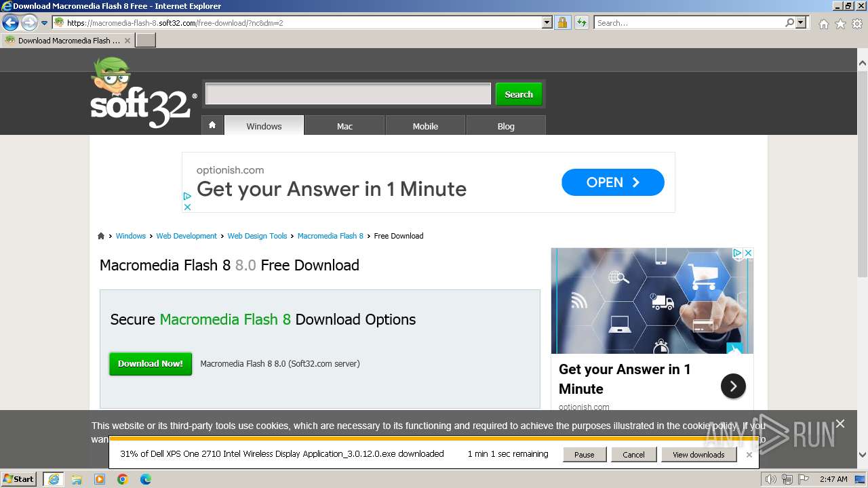
Task: Open the IE Home icon
Action: coord(823,24)
